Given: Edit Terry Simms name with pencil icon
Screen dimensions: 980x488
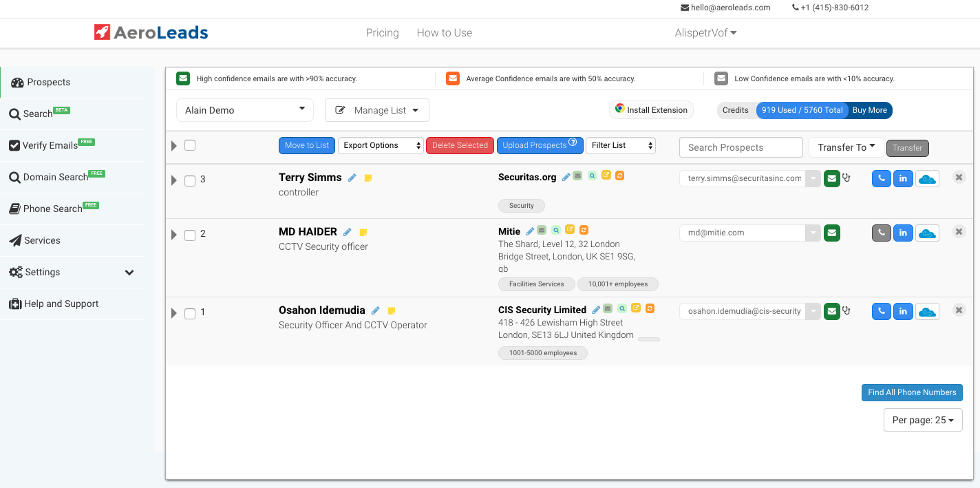Looking at the screenshot, I should coord(352,178).
